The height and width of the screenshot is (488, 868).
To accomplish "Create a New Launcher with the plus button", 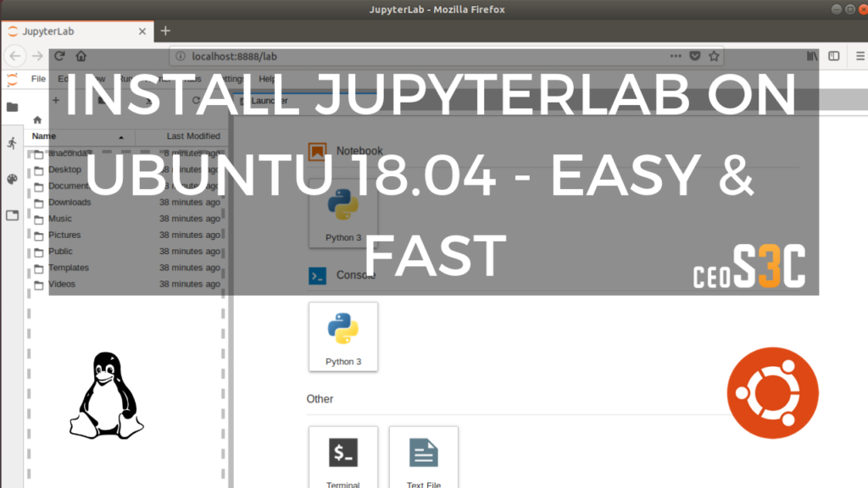I will tap(55, 99).
